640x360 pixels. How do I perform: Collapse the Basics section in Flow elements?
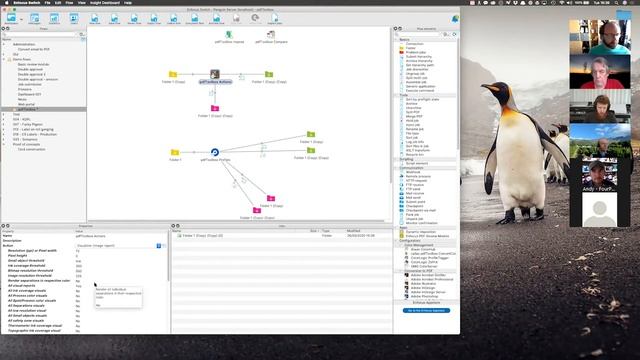(x=396, y=40)
